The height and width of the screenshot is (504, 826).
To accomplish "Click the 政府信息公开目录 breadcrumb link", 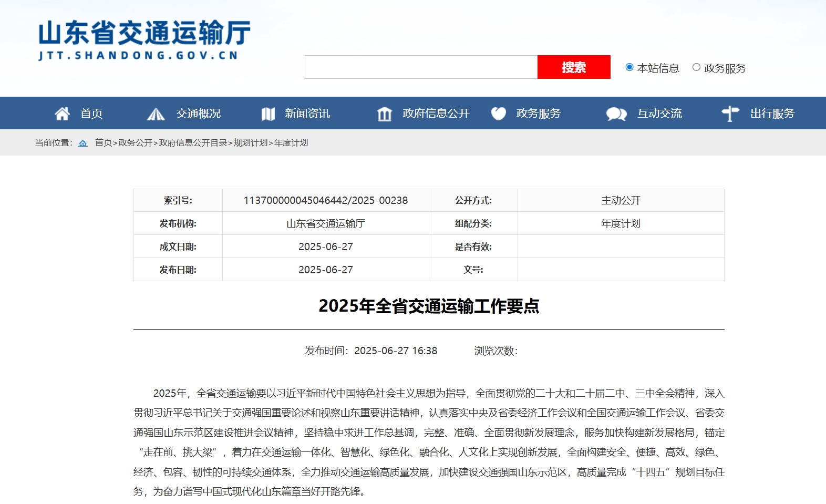I will coord(193,143).
